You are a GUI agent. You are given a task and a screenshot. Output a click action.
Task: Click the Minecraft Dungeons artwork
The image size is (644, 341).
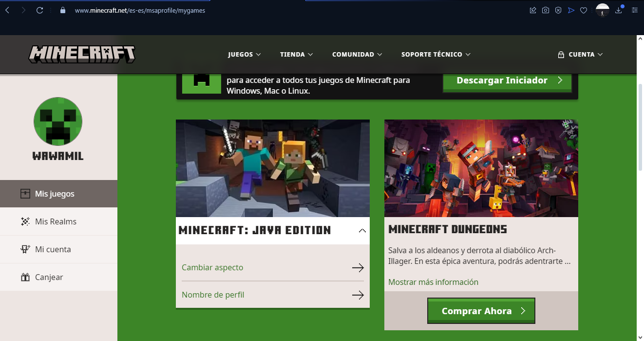[x=481, y=168]
